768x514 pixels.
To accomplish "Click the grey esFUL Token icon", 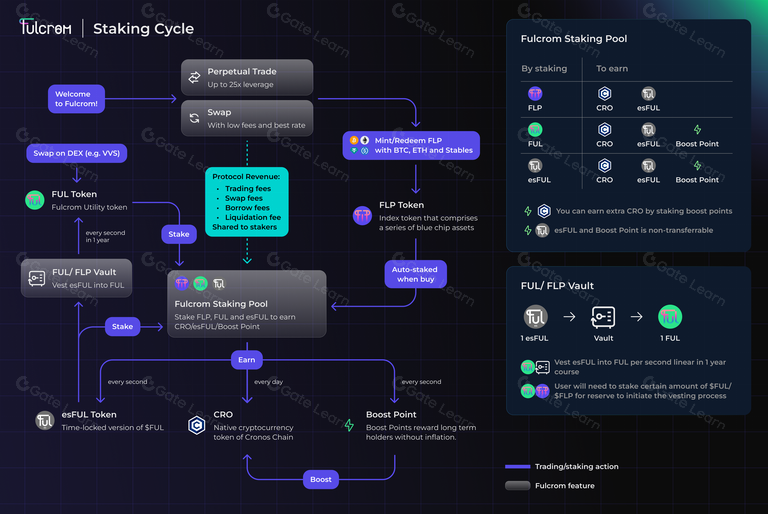I will [45, 420].
